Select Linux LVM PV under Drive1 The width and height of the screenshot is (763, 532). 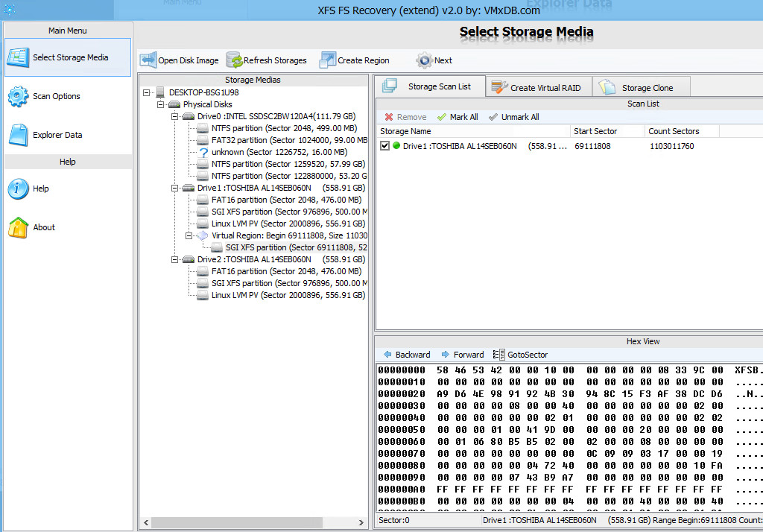(x=288, y=224)
